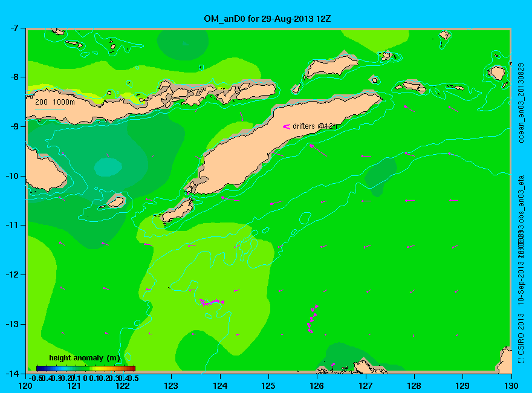
Task: Click the x-axis longitude label 124
Action: coord(220,386)
